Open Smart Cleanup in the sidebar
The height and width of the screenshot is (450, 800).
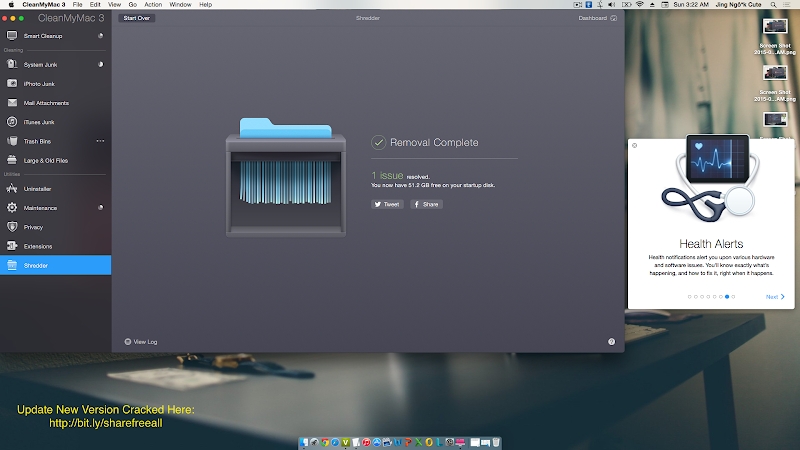pyautogui.click(x=56, y=36)
